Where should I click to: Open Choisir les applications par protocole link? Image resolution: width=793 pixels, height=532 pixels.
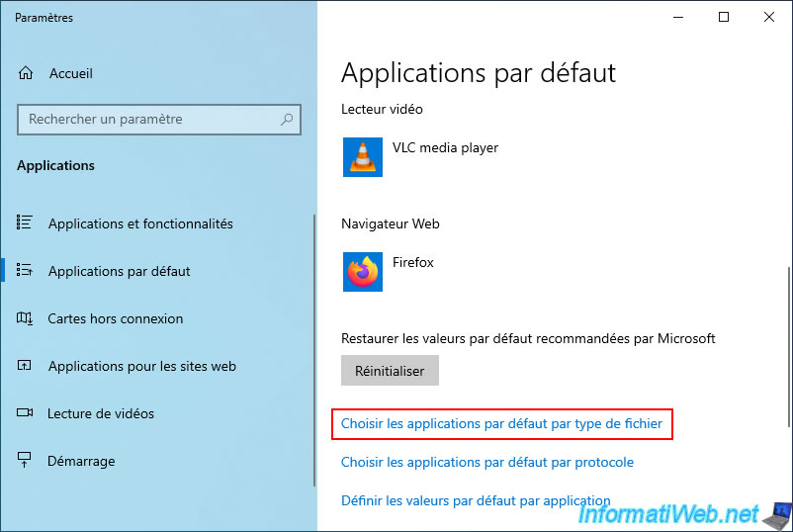coord(487,462)
